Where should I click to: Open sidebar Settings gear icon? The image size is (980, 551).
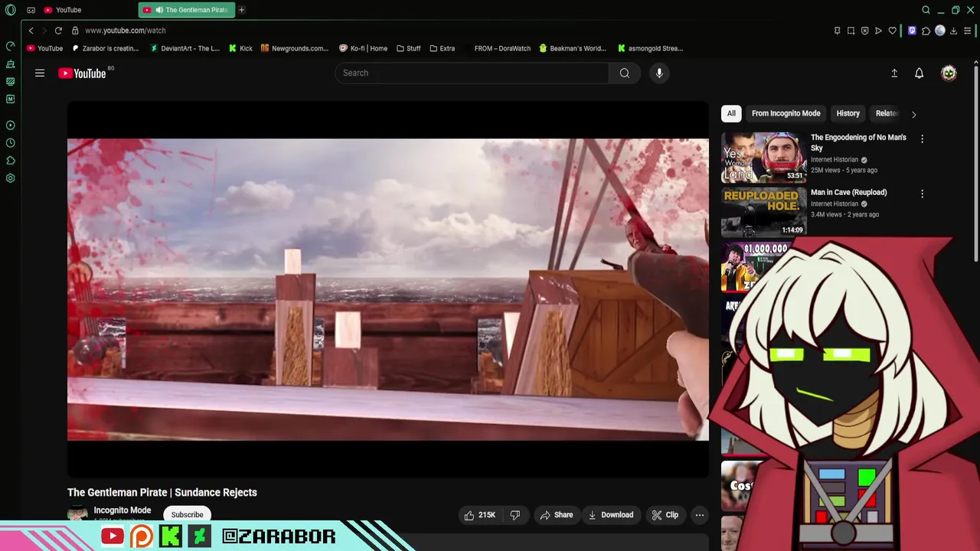(x=10, y=178)
